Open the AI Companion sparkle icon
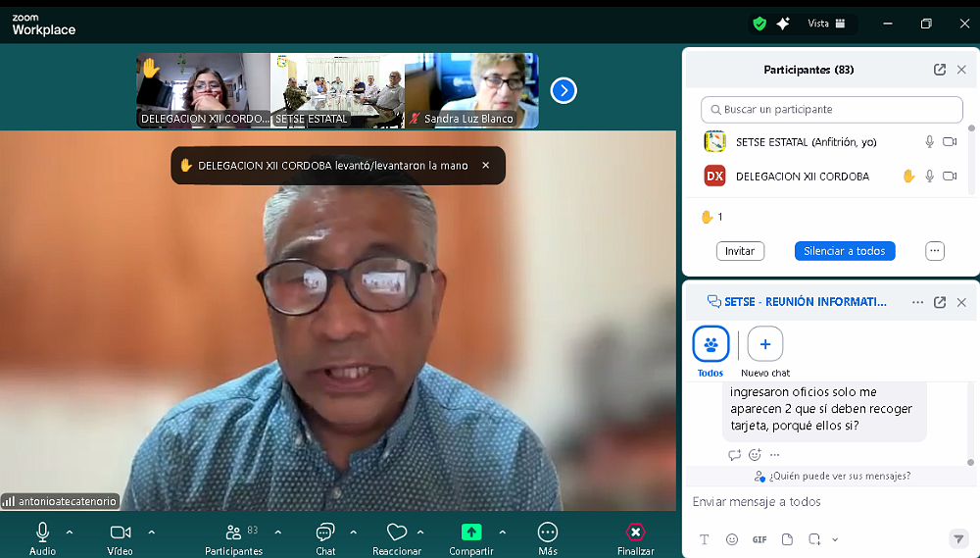The width and height of the screenshot is (980, 558). point(783,24)
